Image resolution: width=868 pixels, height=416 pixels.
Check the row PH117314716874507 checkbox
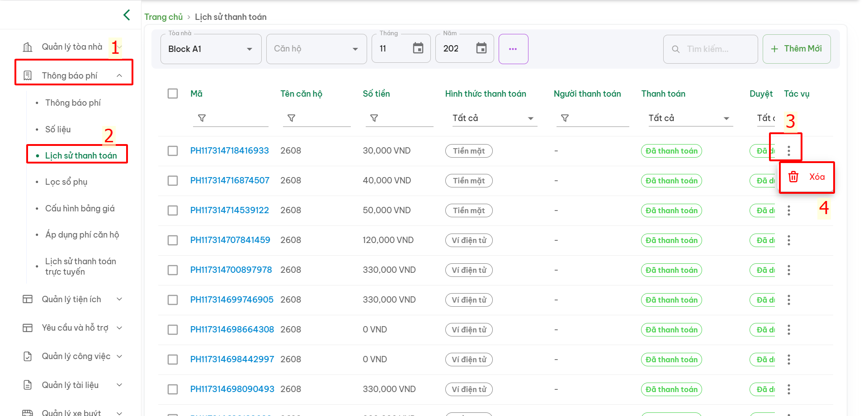point(173,181)
